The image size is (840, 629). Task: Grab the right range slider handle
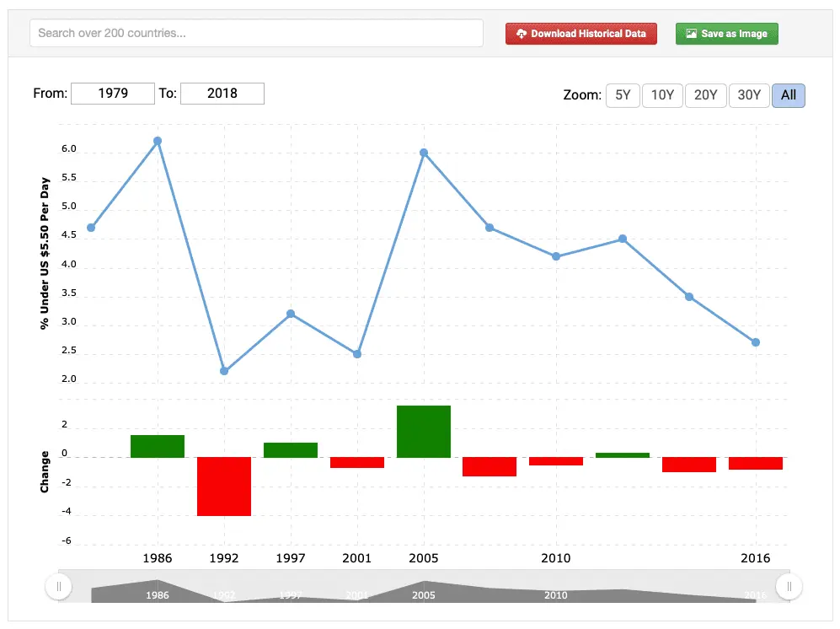click(789, 586)
